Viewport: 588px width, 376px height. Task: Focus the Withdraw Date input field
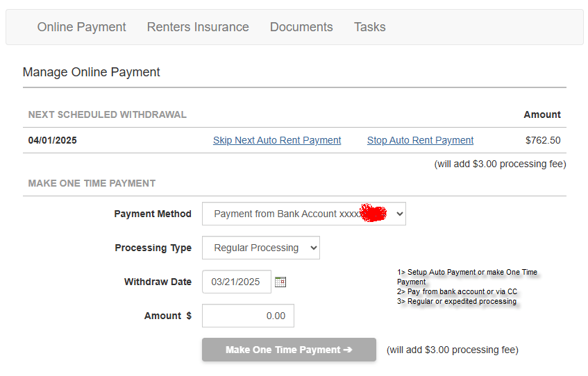[x=236, y=282]
